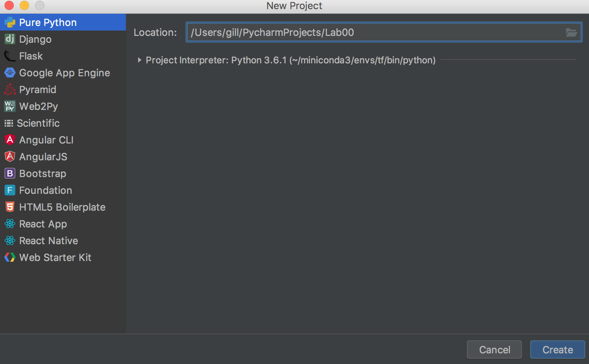
Task: Select the React App project type
Action: pos(43,224)
